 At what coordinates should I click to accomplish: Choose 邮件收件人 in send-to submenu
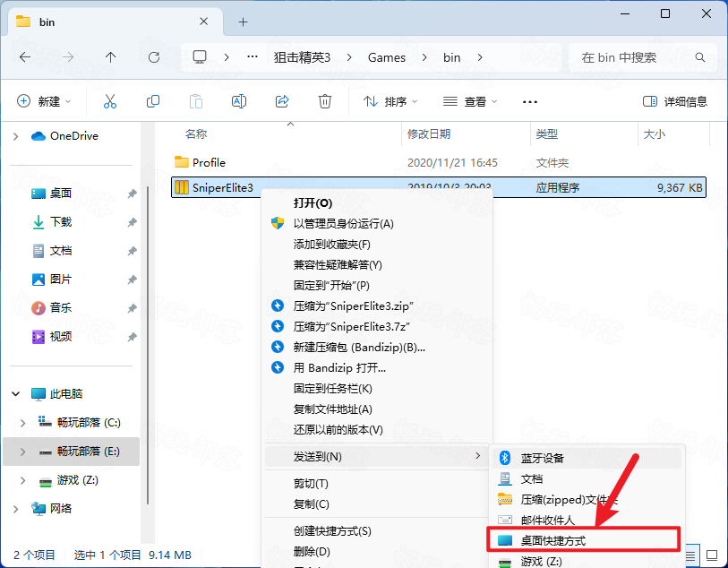pyautogui.click(x=587, y=520)
